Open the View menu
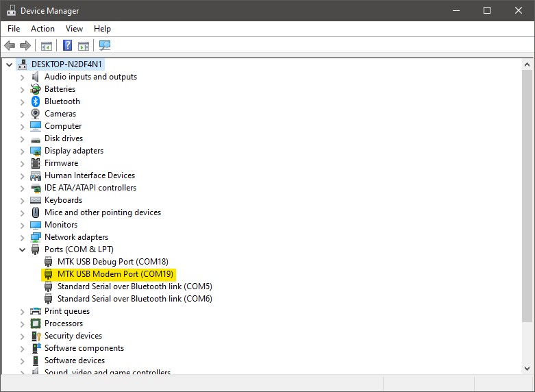The height and width of the screenshot is (392, 535). pyautogui.click(x=74, y=29)
